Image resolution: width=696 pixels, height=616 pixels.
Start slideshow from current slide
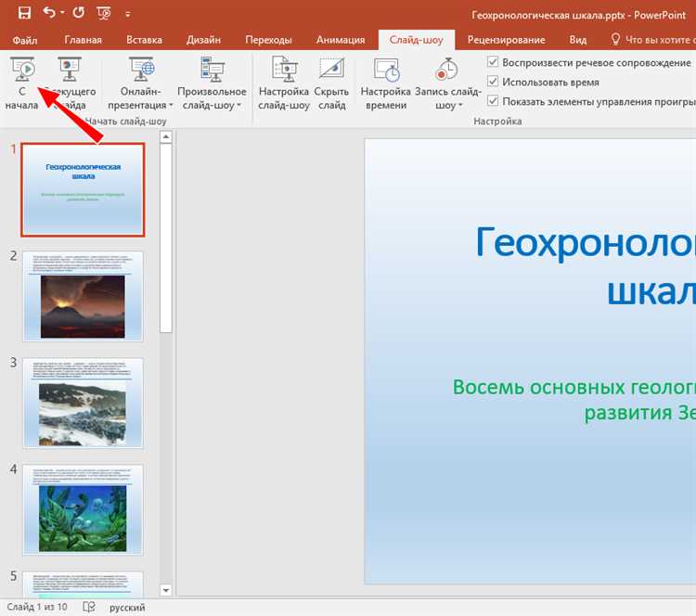click(70, 70)
